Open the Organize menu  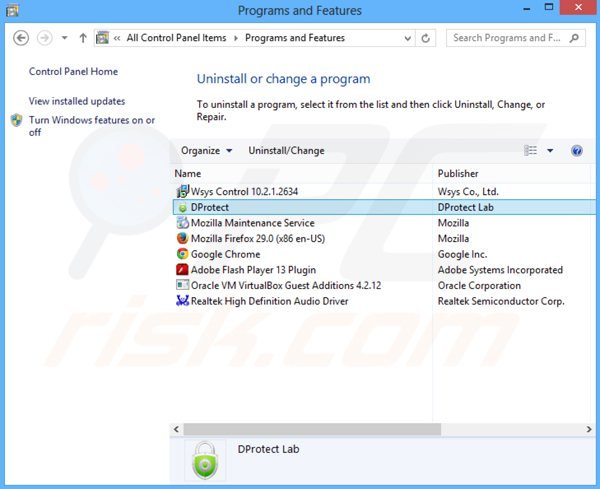click(x=206, y=151)
